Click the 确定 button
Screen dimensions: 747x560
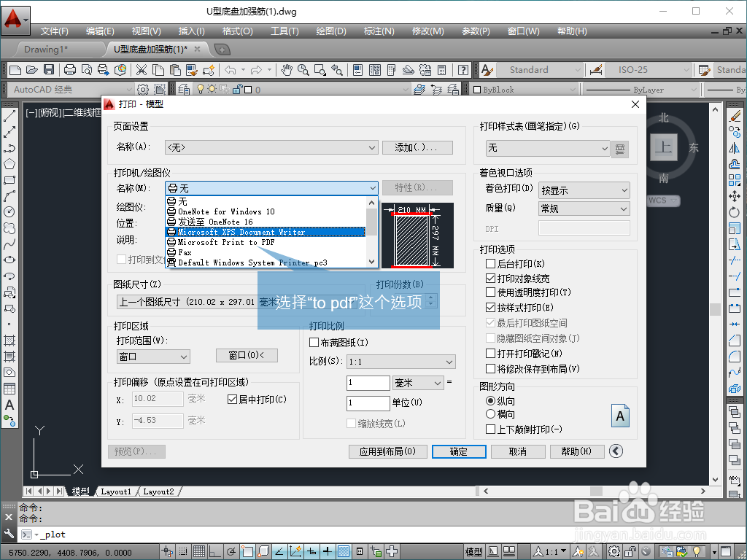[459, 451]
